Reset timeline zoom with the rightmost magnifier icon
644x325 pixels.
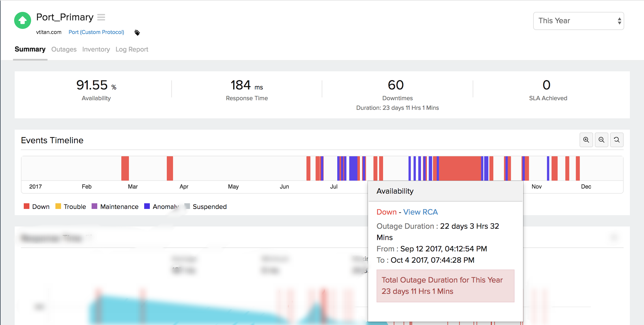click(617, 140)
